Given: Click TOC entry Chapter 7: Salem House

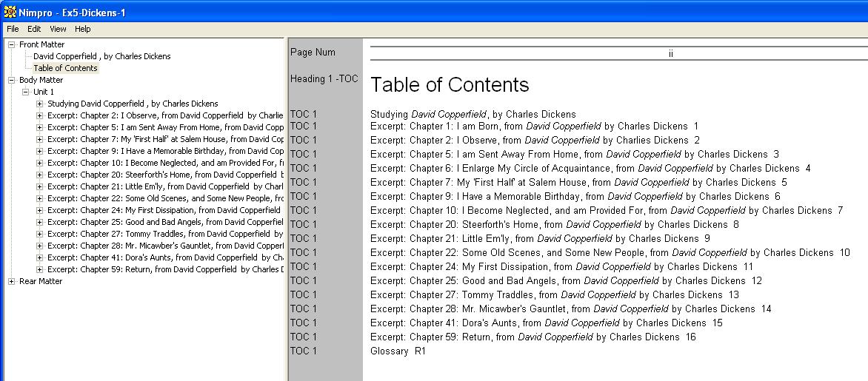Looking at the screenshot, I should [x=578, y=183].
